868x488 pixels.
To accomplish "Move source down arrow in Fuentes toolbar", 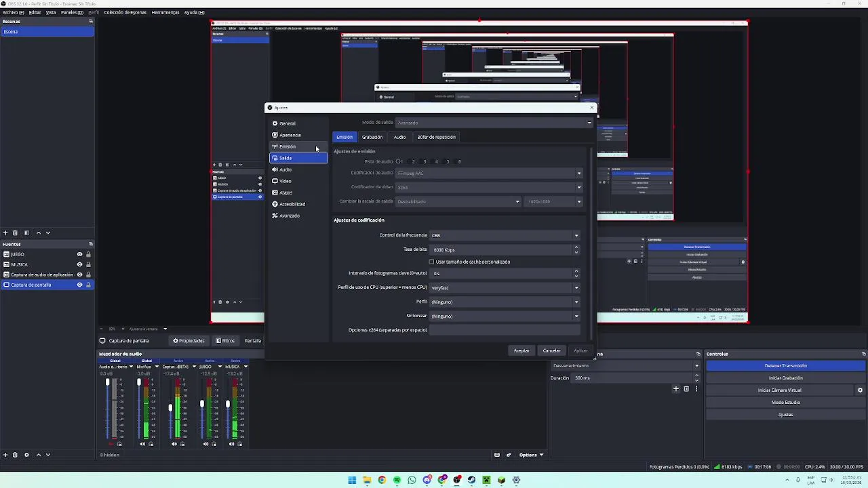I will (x=47, y=455).
